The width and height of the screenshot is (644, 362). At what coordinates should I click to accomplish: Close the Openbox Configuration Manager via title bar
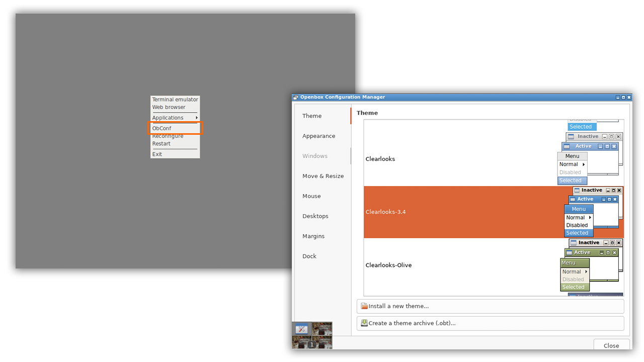pos(629,97)
